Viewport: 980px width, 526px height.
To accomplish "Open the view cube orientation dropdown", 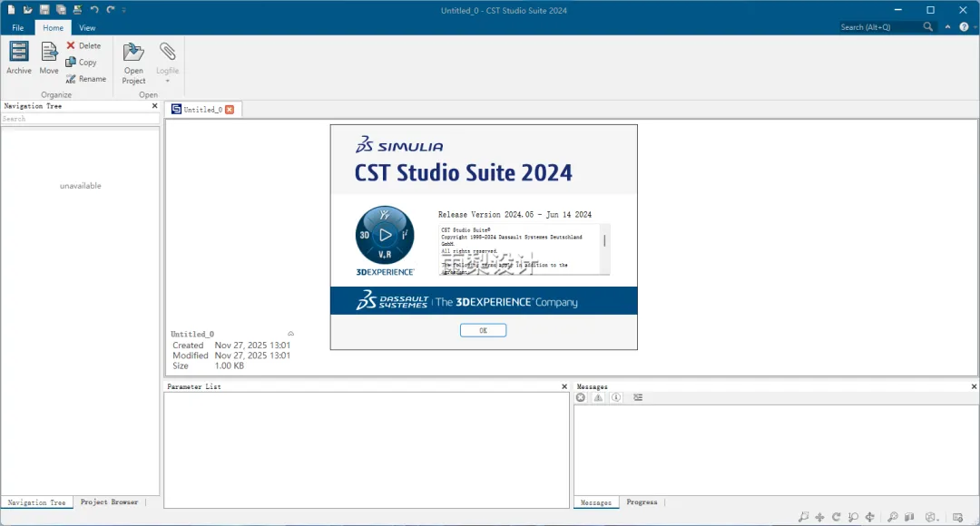I will click(x=932, y=517).
